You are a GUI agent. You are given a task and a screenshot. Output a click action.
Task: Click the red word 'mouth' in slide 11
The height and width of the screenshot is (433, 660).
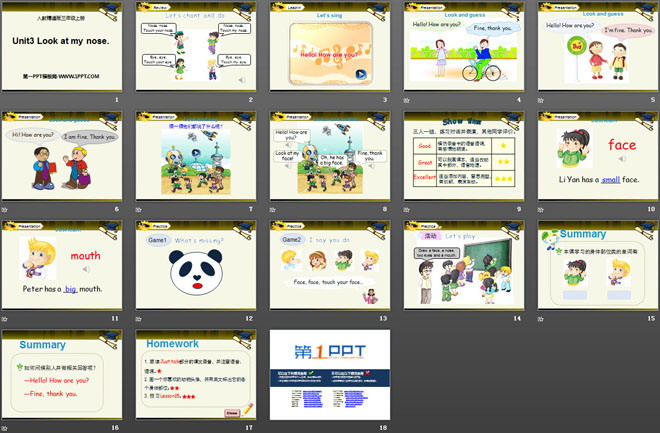tap(85, 255)
